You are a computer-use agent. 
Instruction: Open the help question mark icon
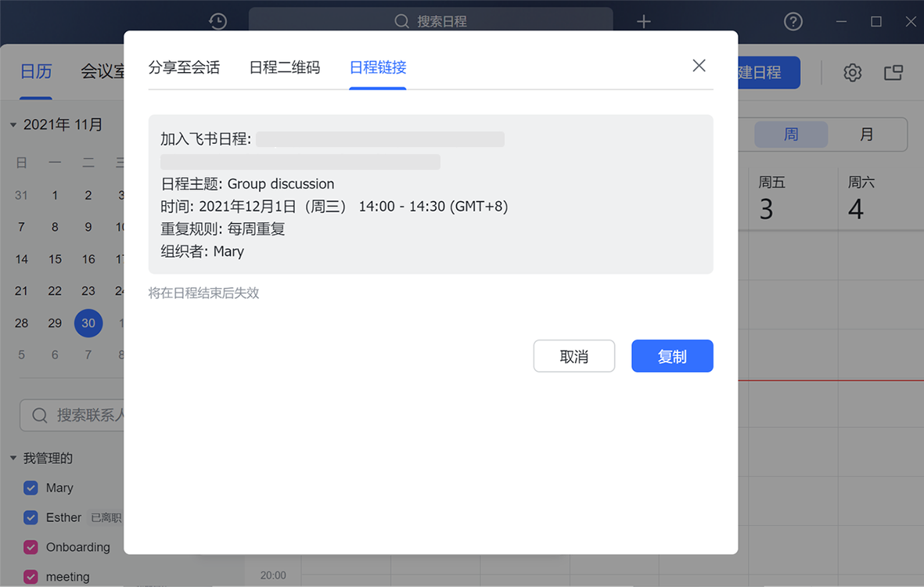[793, 22]
